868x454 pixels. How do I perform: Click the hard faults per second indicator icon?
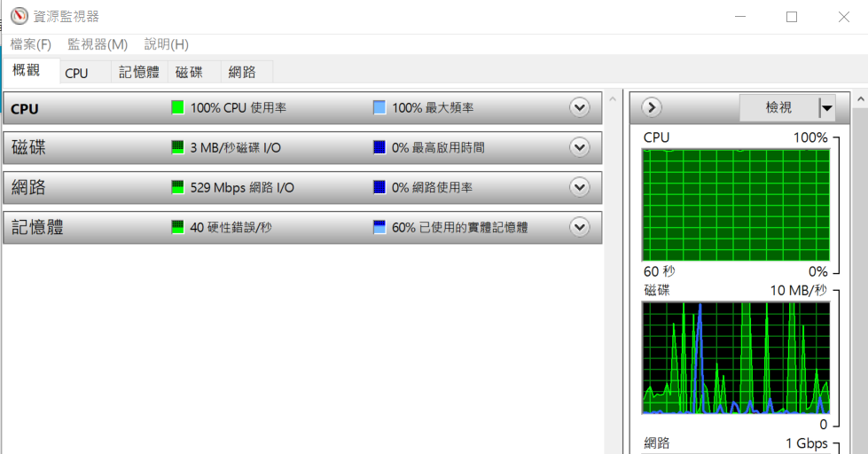177,227
